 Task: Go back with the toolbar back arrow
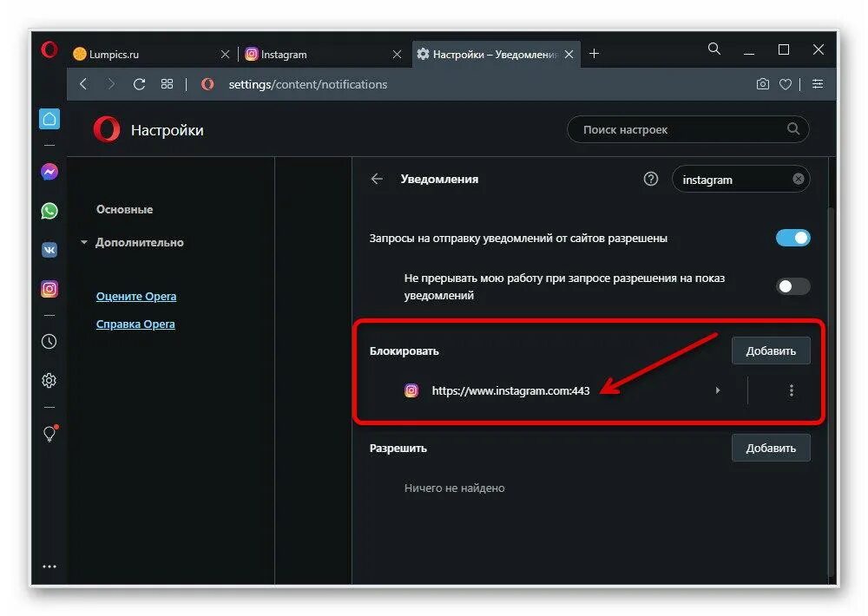click(83, 84)
